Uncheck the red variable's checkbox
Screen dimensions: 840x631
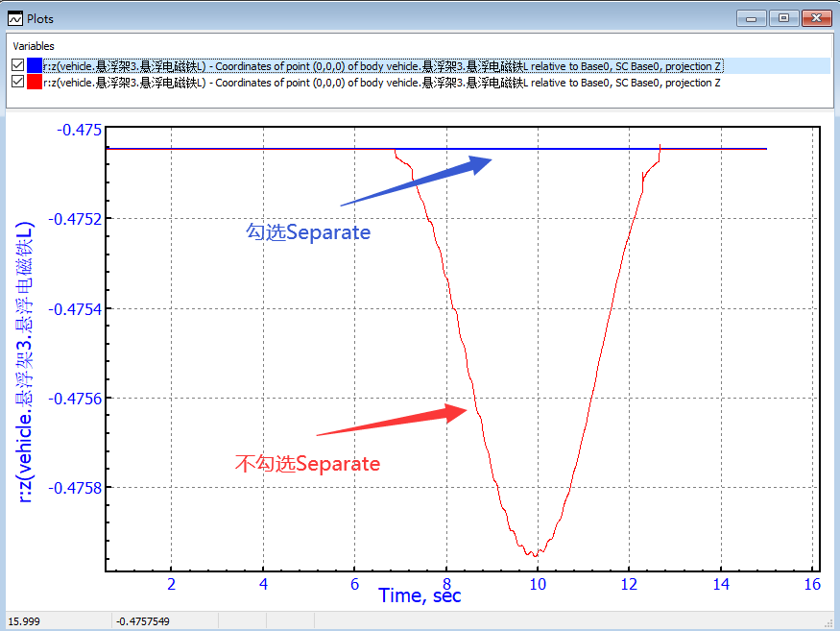pos(17,82)
